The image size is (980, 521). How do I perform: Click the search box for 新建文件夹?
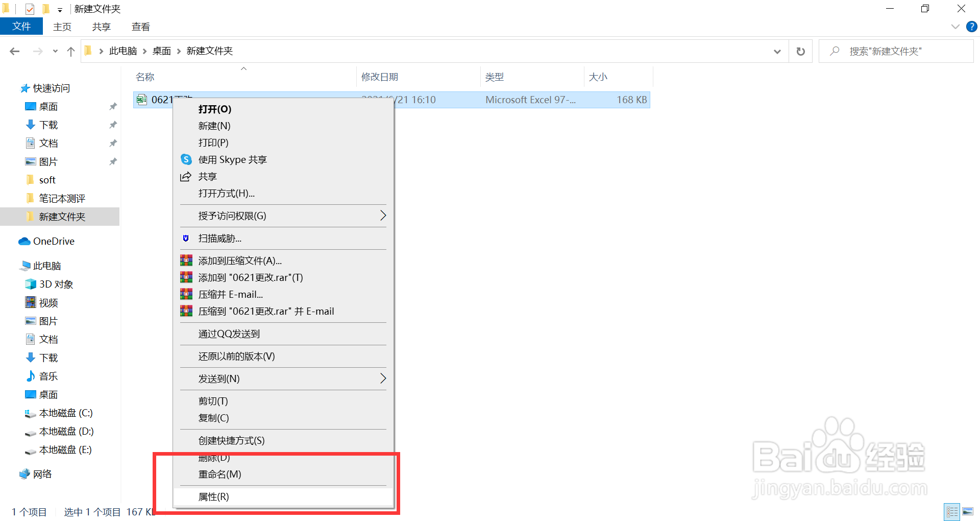[x=896, y=51]
